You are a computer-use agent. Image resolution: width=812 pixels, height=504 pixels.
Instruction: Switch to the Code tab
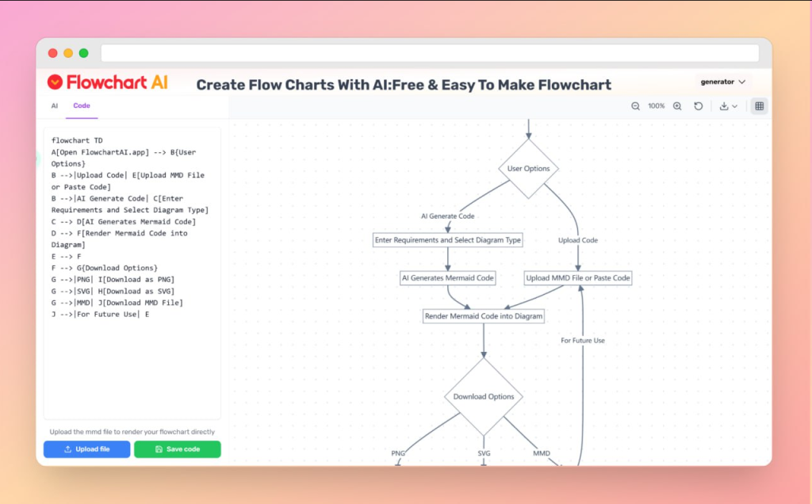pos(81,105)
